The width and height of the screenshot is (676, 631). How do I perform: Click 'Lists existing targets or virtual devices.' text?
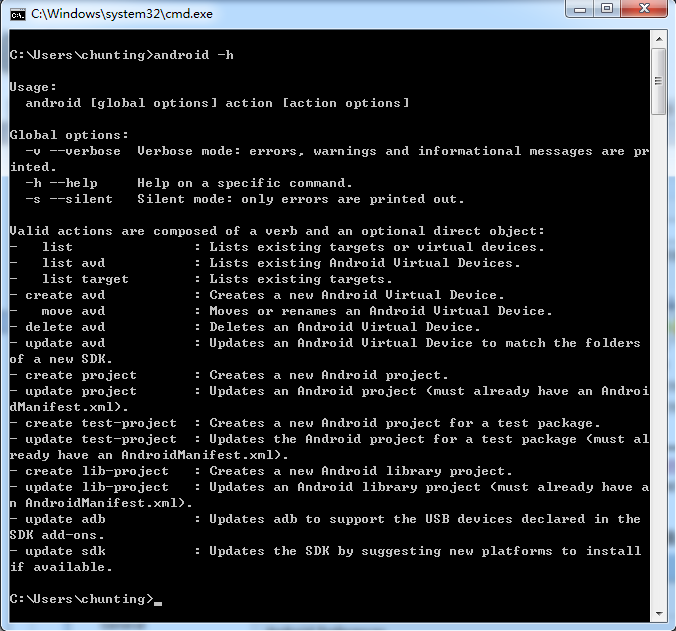[x=377, y=247]
